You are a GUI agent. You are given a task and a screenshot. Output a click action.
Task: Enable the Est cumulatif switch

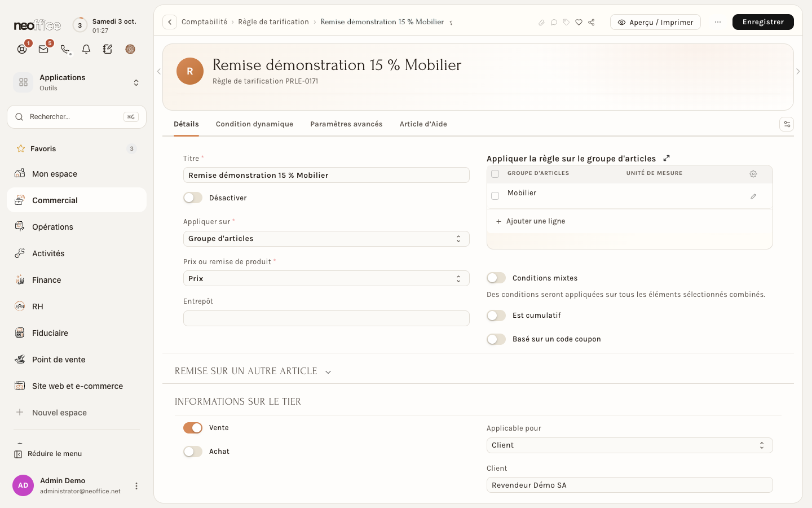pos(496,316)
